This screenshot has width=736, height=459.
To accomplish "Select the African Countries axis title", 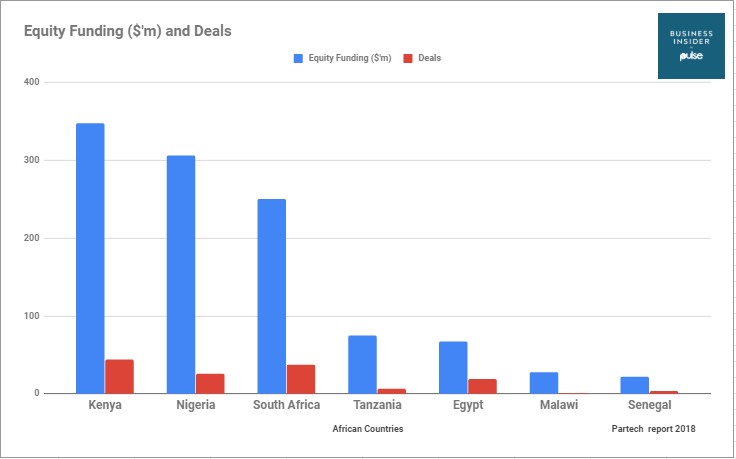I will point(368,428).
